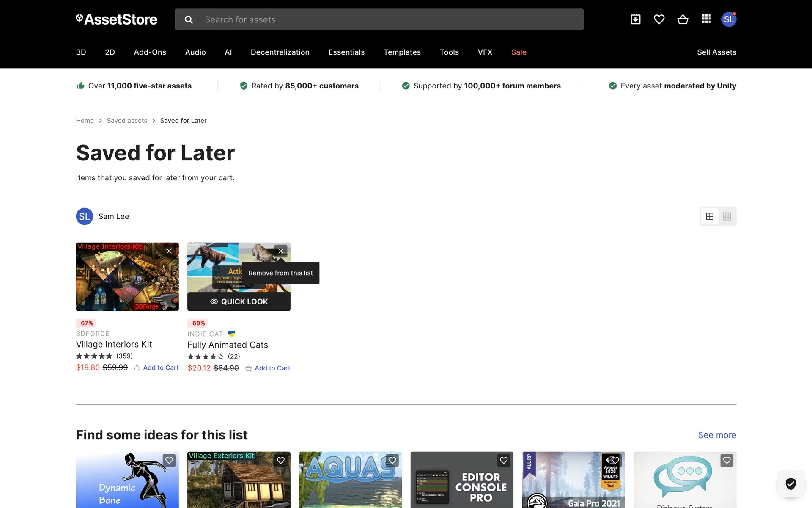812x508 pixels.
Task: Switch to large grid view
Action: coord(710,216)
